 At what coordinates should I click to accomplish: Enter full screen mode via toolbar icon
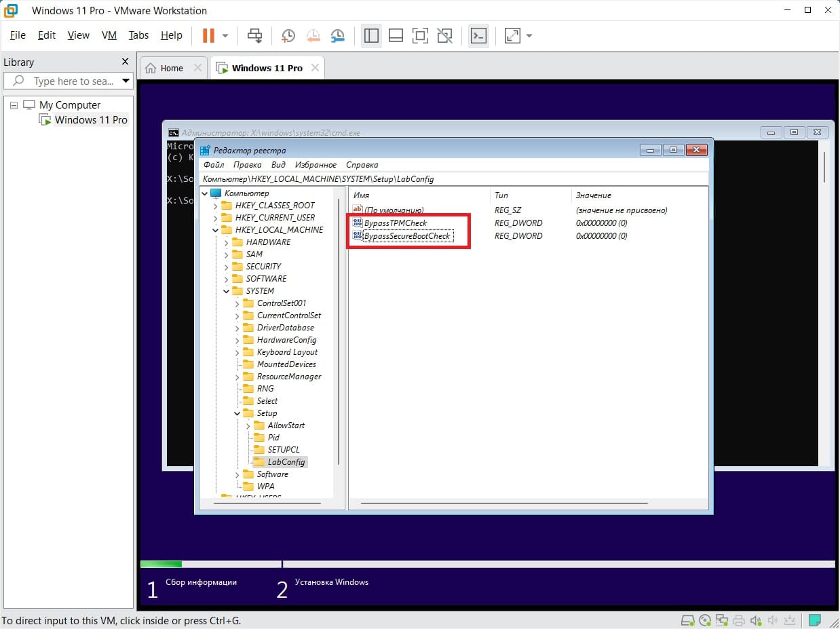(x=421, y=36)
